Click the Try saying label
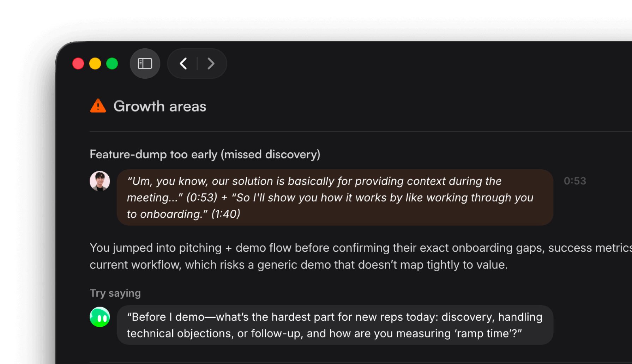The image size is (632, 364). click(115, 293)
